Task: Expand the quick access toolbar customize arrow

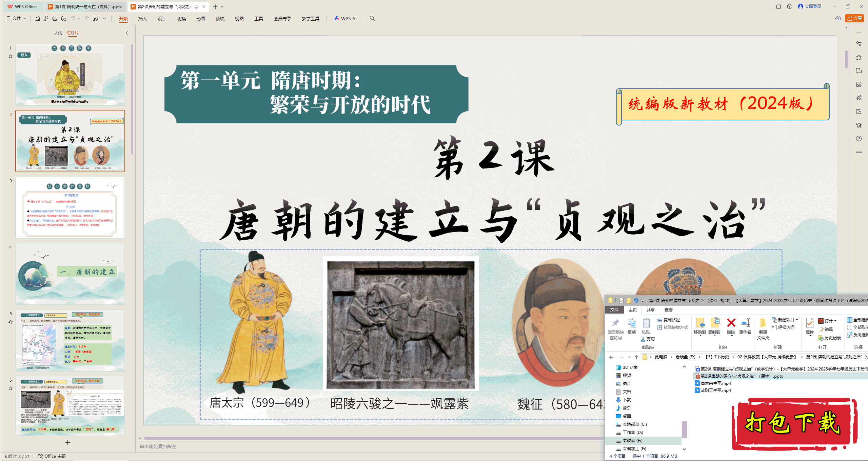Action: pos(104,18)
